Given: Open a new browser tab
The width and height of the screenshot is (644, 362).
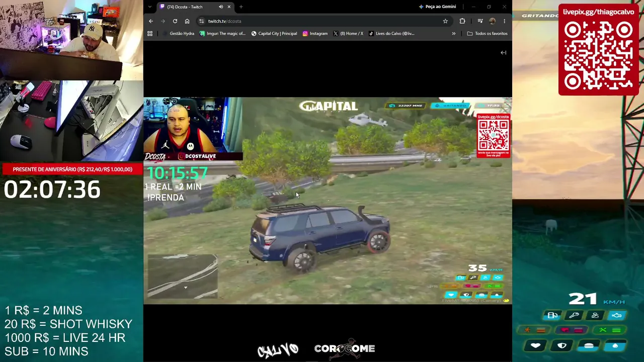Looking at the screenshot, I should coord(241,7).
